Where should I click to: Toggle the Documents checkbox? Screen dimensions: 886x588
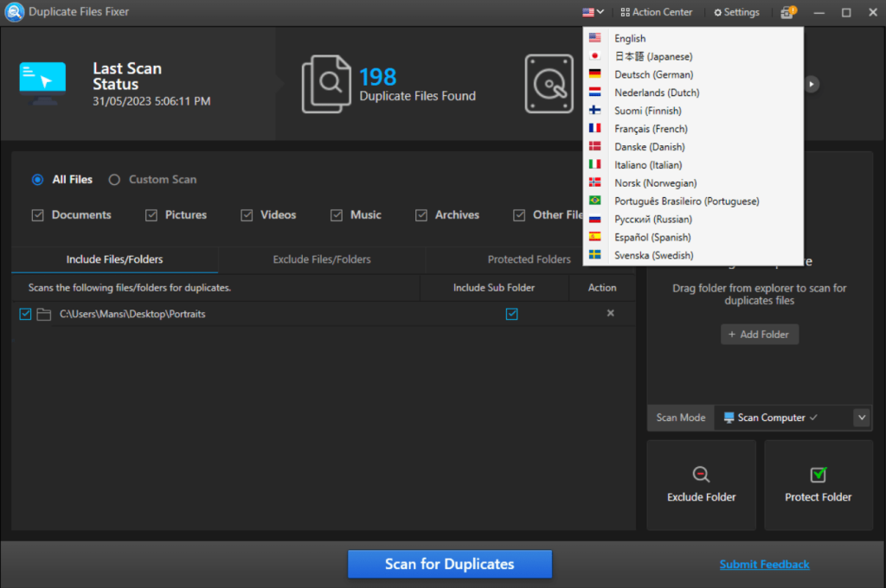coord(37,215)
